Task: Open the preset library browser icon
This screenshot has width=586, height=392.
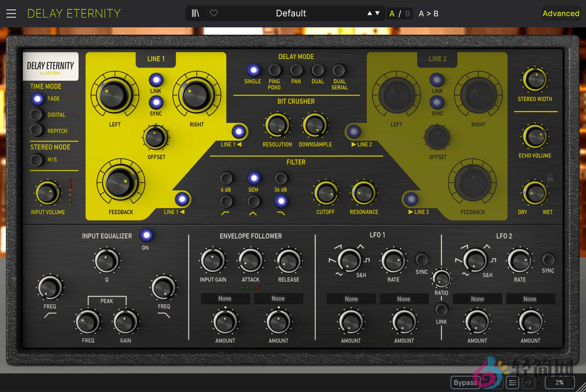Action: pyautogui.click(x=195, y=13)
